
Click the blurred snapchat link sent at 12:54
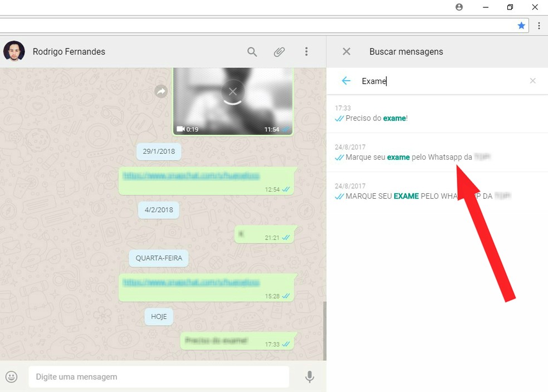pos(191,176)
